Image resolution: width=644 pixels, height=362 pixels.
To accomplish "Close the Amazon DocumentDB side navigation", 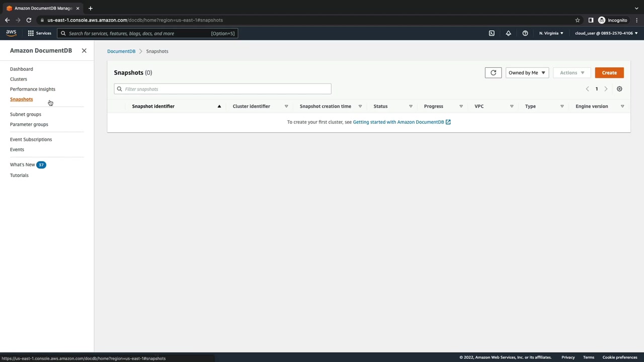I will (84, 51).
